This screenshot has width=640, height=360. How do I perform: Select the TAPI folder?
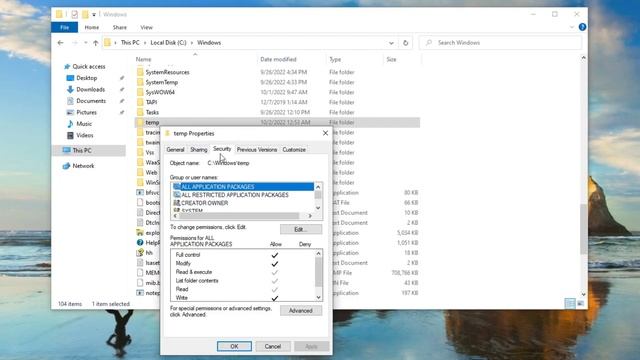[x=151, y=102]
